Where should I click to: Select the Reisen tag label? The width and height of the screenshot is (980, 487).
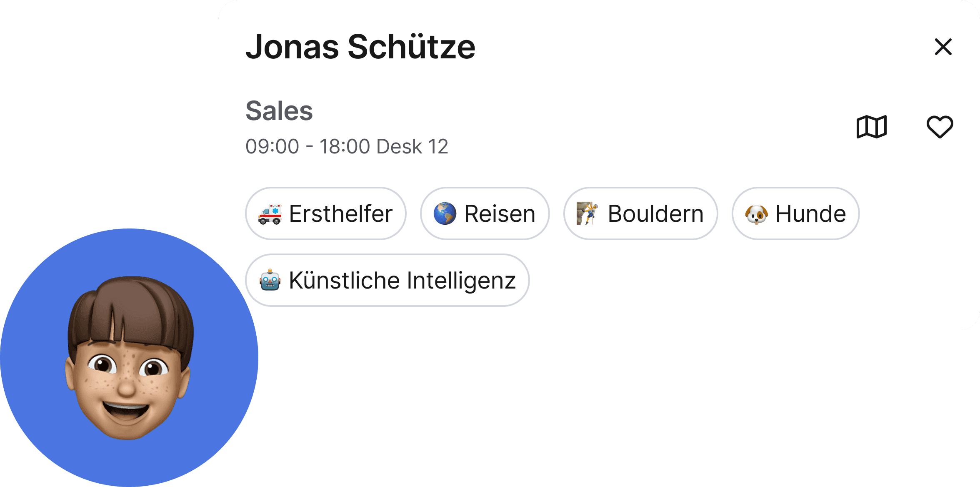[500, 214]
